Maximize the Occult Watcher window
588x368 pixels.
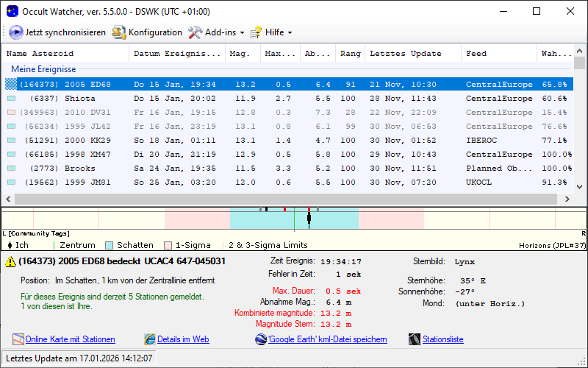pyautogui.click(x=537, y=11)
